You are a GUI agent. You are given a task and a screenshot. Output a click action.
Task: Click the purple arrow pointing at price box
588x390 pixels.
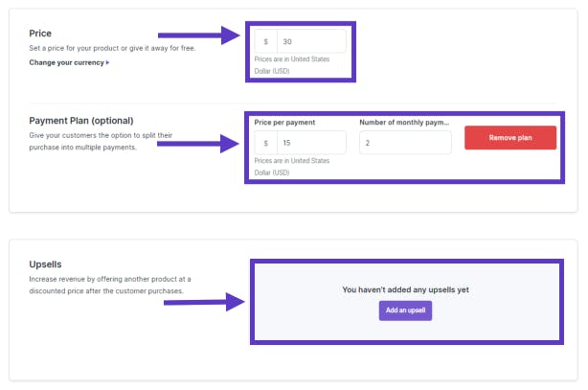(x=199, y=35)
